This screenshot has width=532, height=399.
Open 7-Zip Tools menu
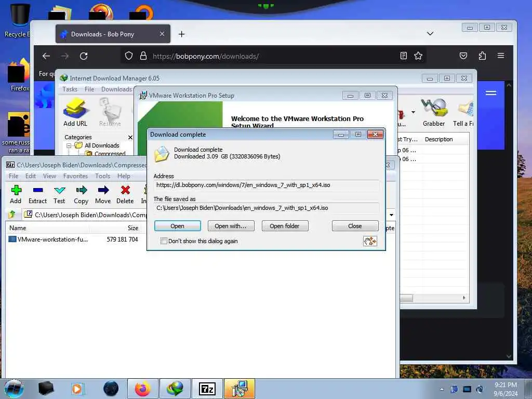[x=102, y=176]
